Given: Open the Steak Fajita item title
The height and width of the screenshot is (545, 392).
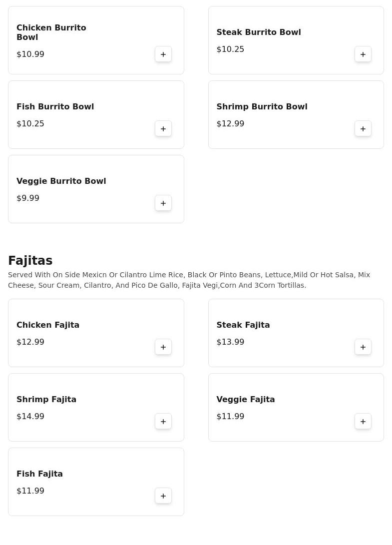Looking at the screenshot, I should click(243, 325).
